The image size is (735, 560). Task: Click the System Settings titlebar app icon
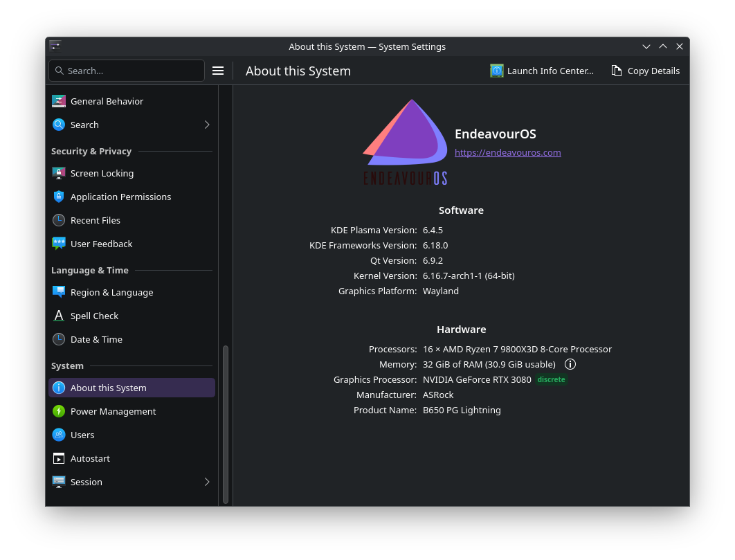(55, 46)
